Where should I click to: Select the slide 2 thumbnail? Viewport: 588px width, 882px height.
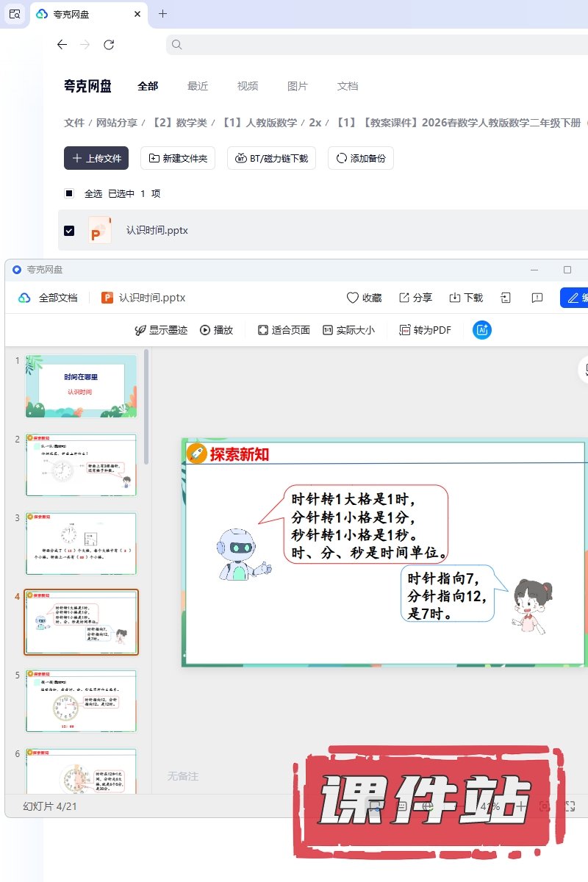81,465
